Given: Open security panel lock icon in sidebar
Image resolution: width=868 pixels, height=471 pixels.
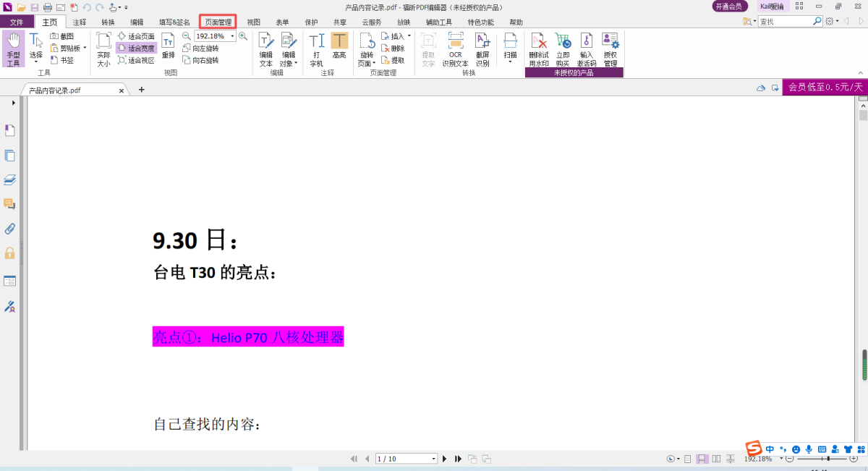Looking at the screenshot, I should pyautogui.click(x=10, y=253).
